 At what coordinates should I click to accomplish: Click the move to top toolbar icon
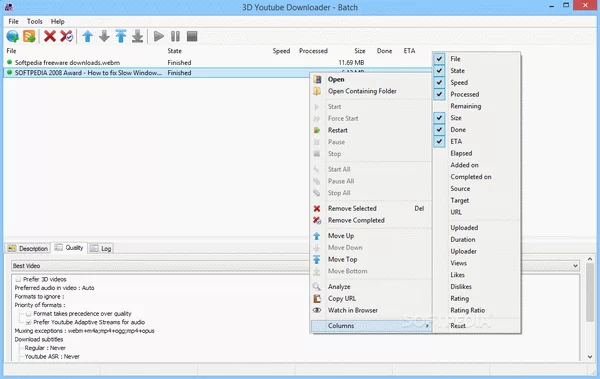click(121, 36)
